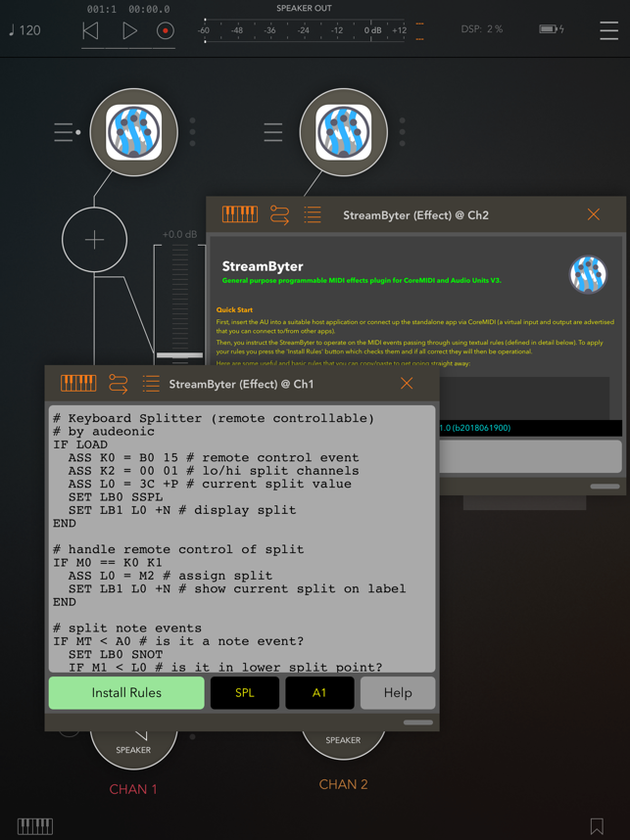
Task: Click the StreamByter logo in the Ch2 help
Action: 588,274
